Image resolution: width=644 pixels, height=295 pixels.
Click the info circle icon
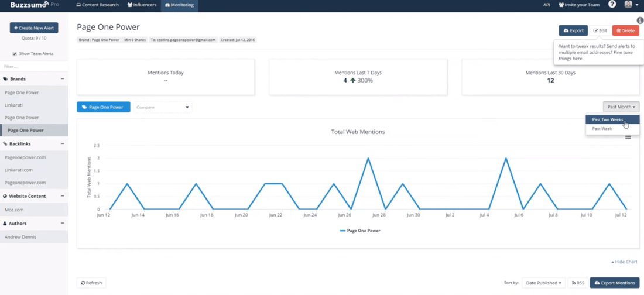pos(640,20)
